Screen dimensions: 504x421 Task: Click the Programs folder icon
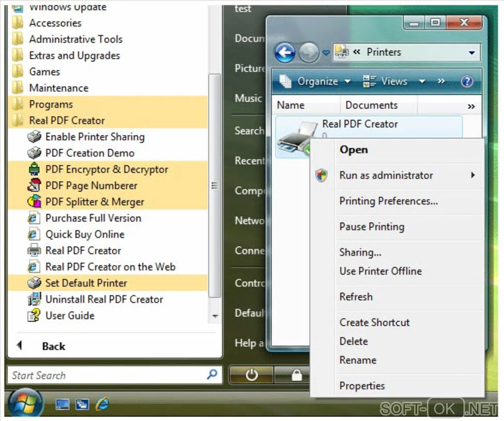[x=17, y=104]
